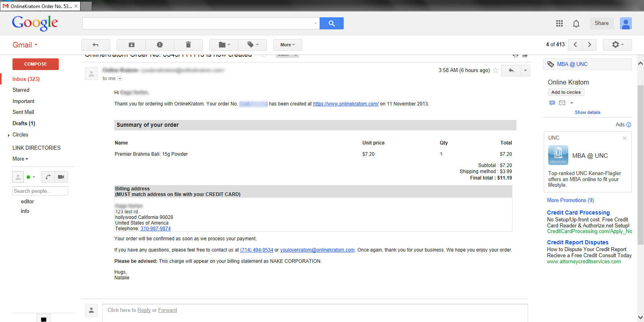Click your chat profile picture
644x322 pixels.
tap(18, 177)
